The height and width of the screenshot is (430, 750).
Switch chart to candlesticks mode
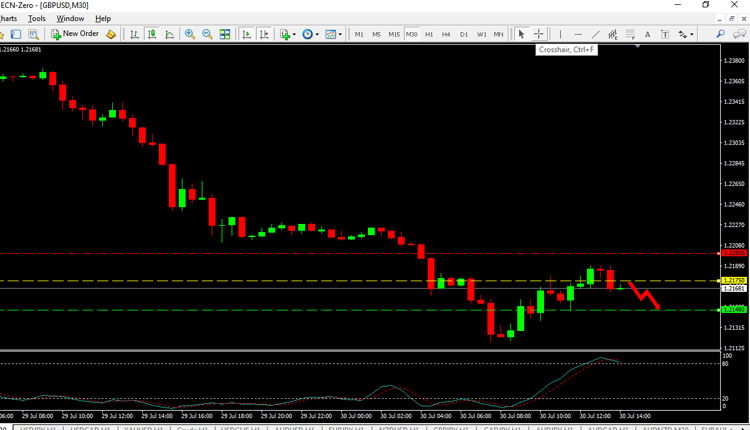[151, 34]
